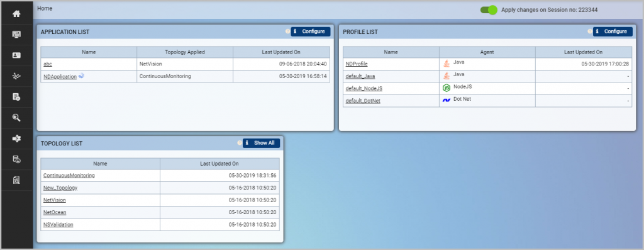Open the default_Java profile link

click(x=360, y=76)
